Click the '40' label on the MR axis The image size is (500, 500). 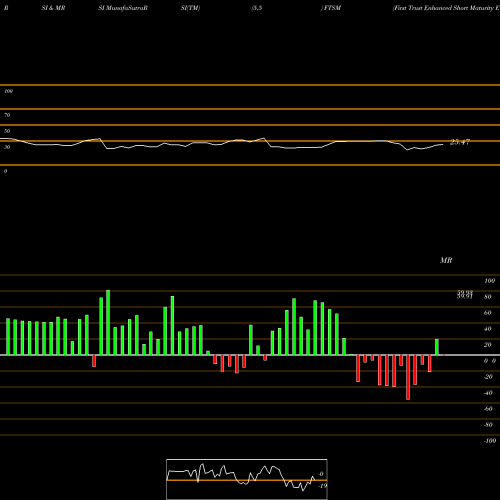(x=488, y=329)
